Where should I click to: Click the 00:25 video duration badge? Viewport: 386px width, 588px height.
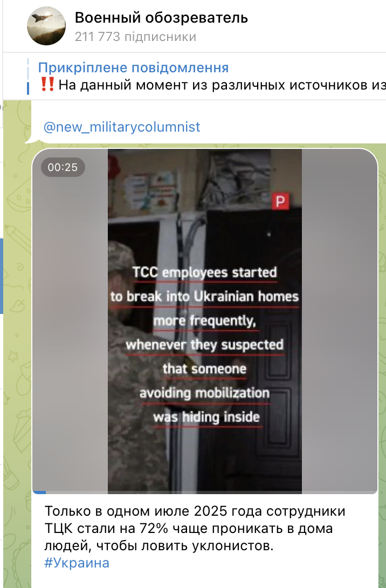pyautogui.click(x=63, y=167)
